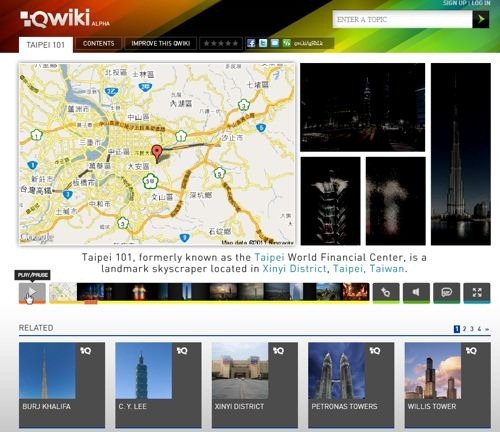500x432 pixels.
Task: Click the Sign Up link
Action: (454, 3)
